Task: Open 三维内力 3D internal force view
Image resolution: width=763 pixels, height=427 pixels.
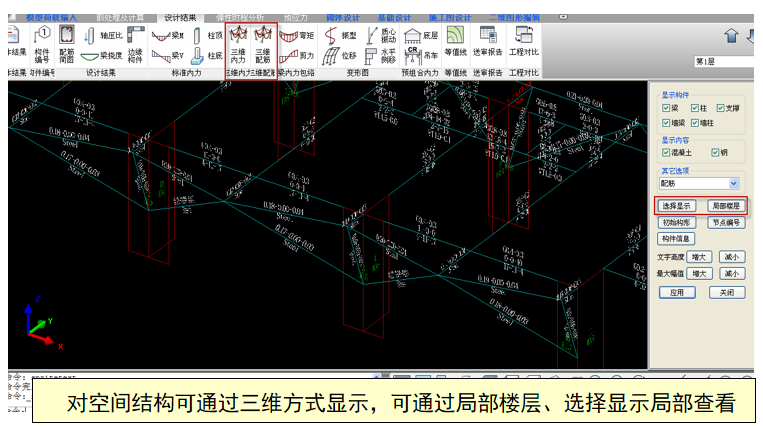Action: pos(238,45)
